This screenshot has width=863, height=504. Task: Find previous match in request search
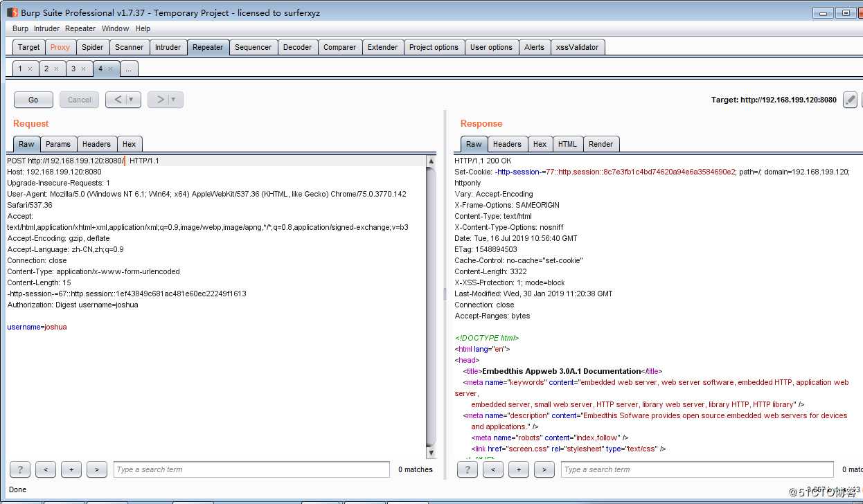click(x=46, y=469)
